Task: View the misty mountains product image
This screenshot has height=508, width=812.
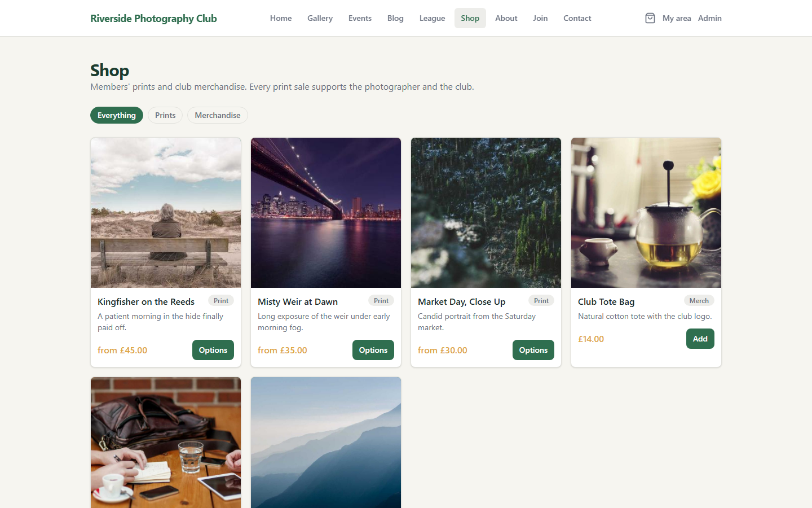Action: coord(326,443)
